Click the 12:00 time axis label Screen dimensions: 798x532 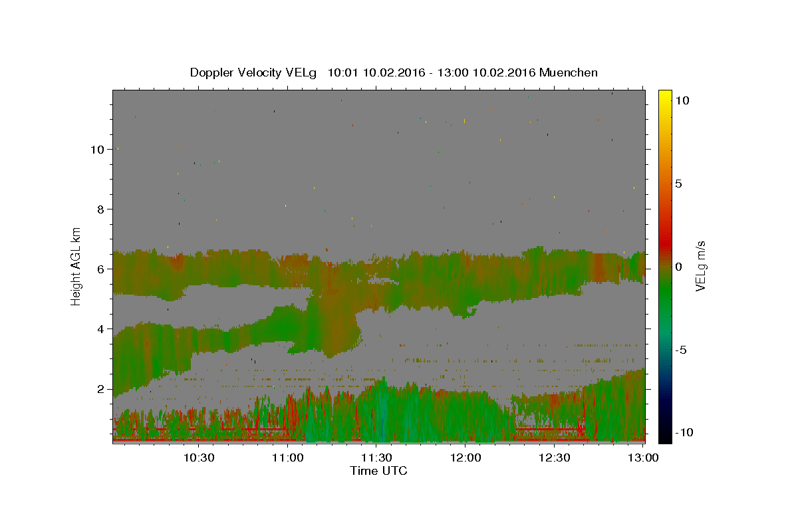(465, 458)
